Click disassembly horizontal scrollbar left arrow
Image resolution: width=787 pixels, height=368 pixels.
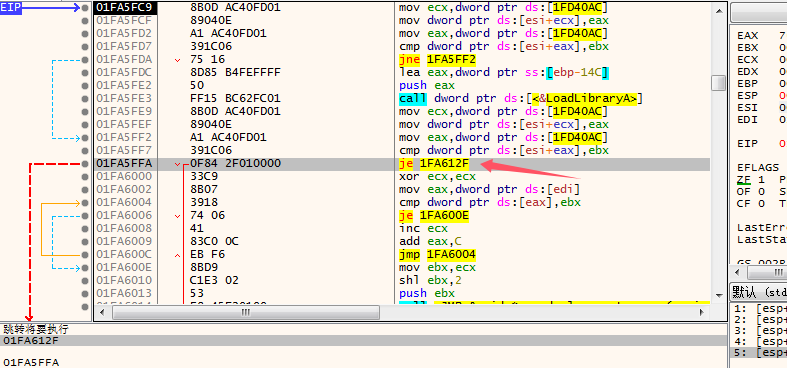pos(102,312)
